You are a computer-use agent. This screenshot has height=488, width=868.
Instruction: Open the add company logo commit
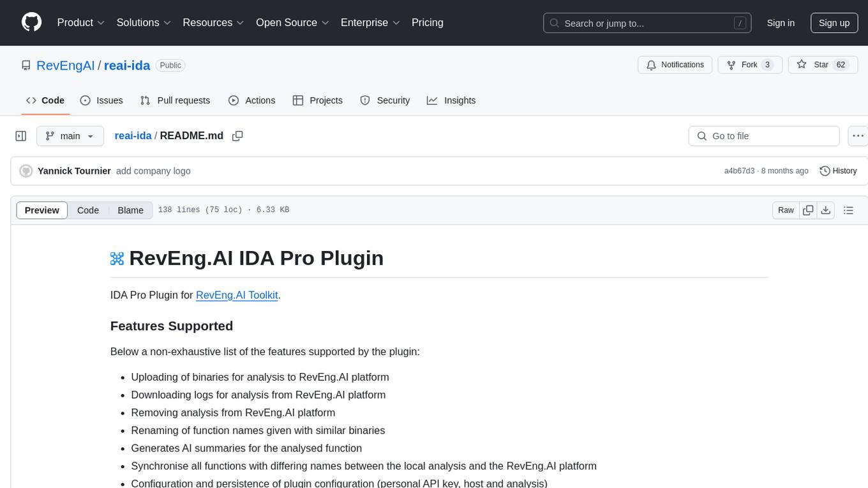click(153, 171)
